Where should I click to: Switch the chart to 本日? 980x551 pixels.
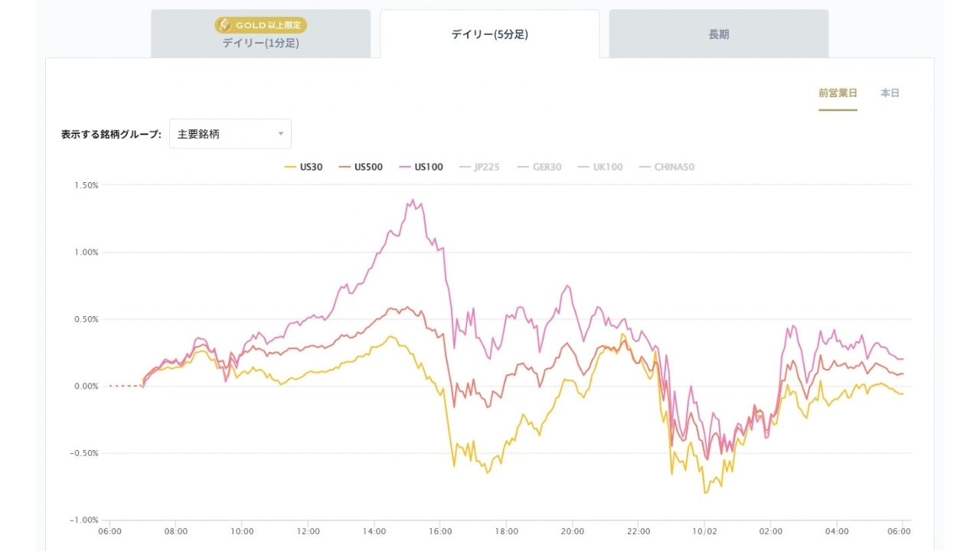(x=890, y=93)
